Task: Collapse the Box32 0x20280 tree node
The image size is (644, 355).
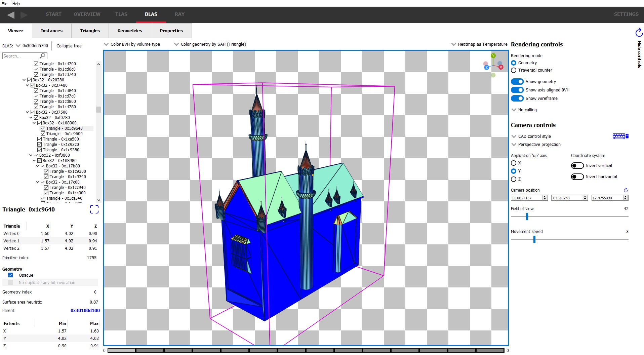Action: (x=24, y=80)
